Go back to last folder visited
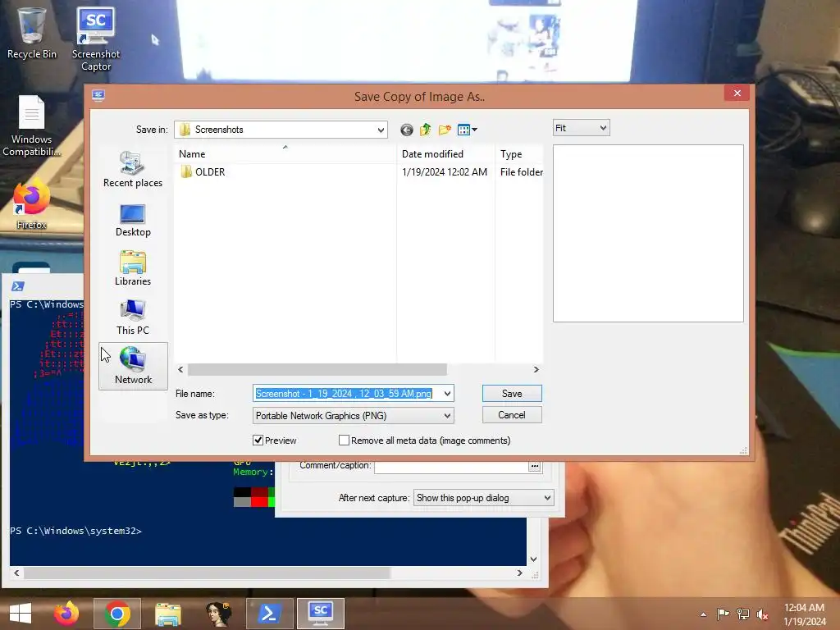The height and width of the screenshot is (630, 840). [407, 130]
